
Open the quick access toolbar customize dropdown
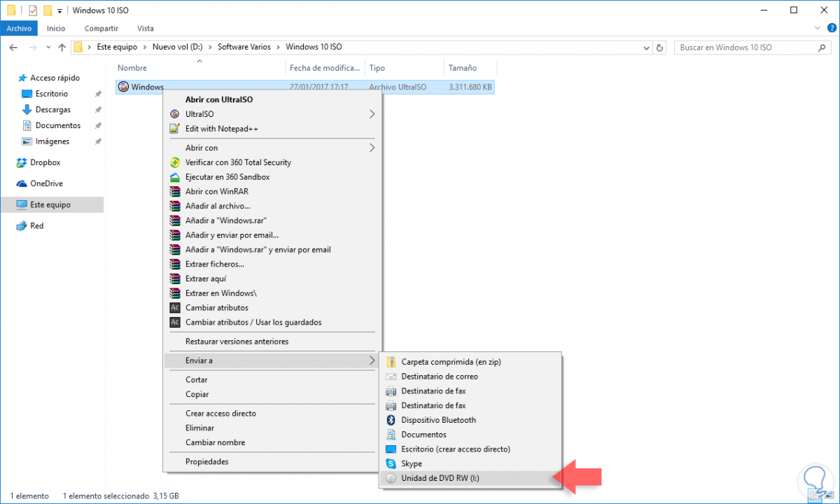tap(59, 11)
